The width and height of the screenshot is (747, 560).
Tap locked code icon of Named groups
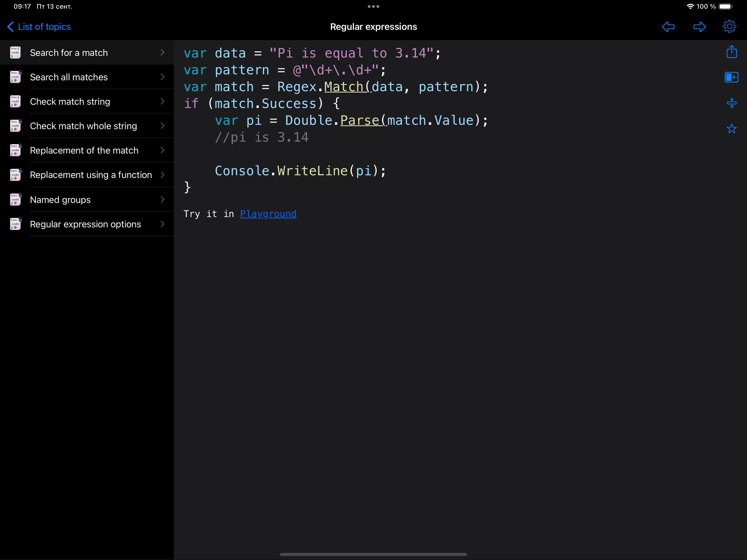15,199
